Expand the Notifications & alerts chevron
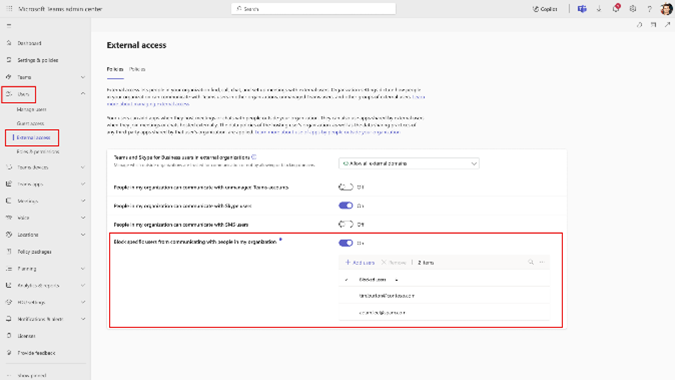 pos(83,319)
